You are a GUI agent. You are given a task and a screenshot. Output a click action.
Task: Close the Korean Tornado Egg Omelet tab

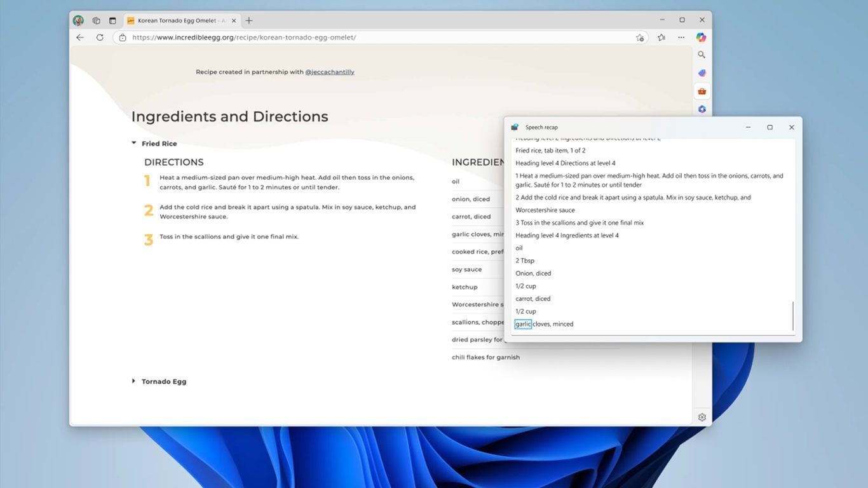(x=234, y=20)
